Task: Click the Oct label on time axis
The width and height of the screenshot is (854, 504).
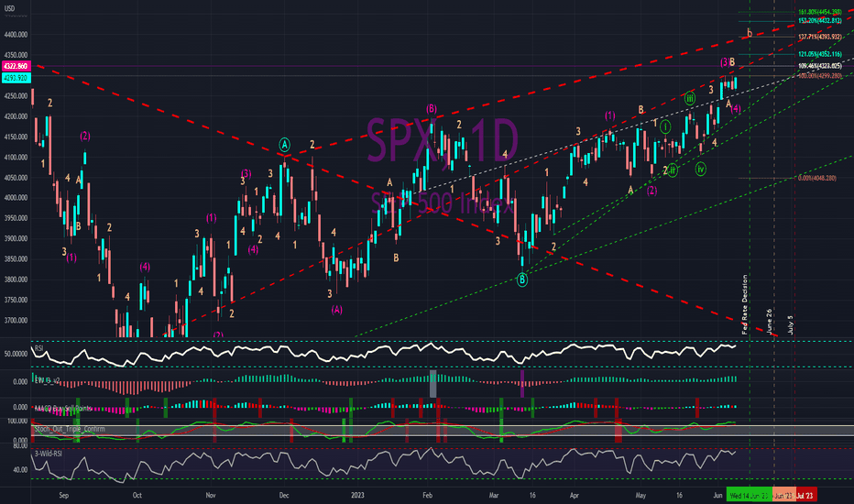Action: (137, 495)
